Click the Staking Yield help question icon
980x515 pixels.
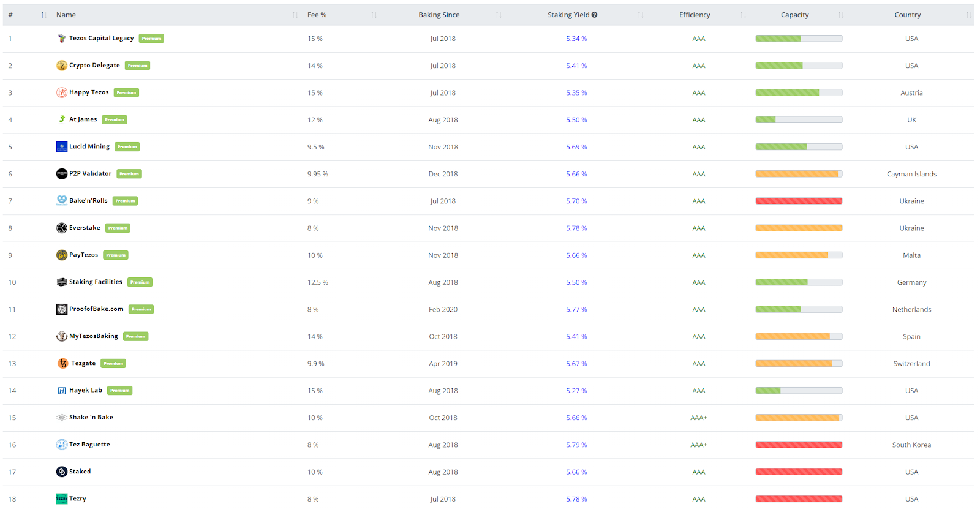point(594,15)
